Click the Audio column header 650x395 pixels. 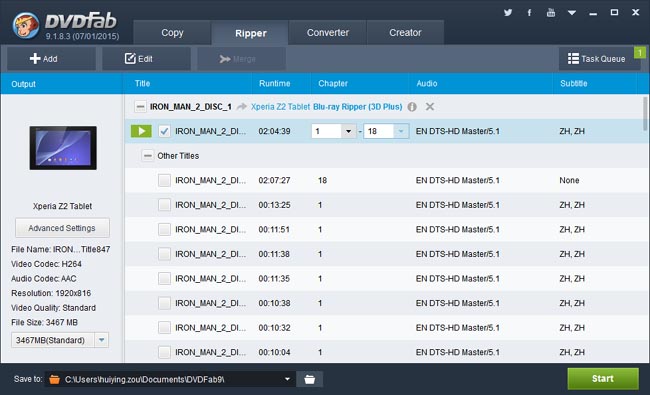[x=427, y=84]
